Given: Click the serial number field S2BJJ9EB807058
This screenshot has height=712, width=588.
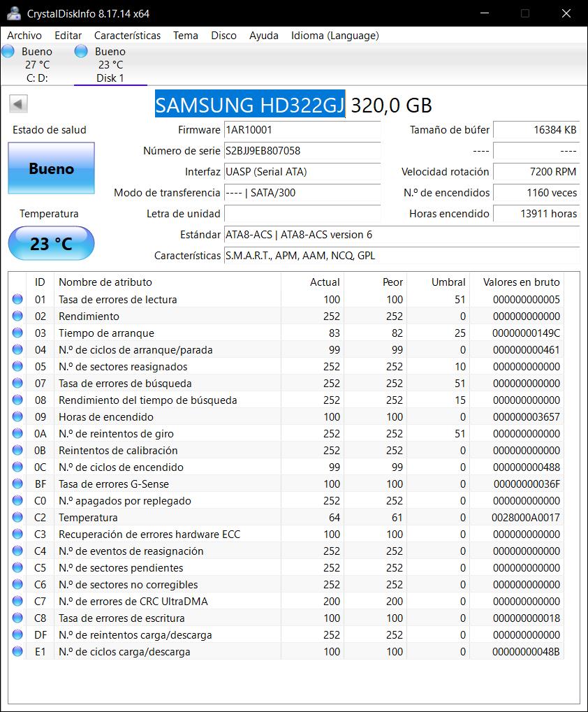Looking at the screenshot, I should click(302, 151).
